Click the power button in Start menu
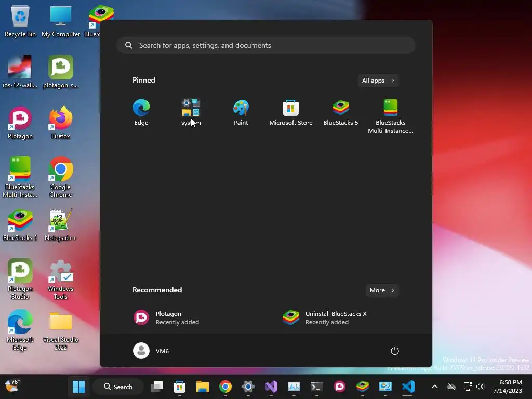The image size is (532, 399). pos(395,351)
